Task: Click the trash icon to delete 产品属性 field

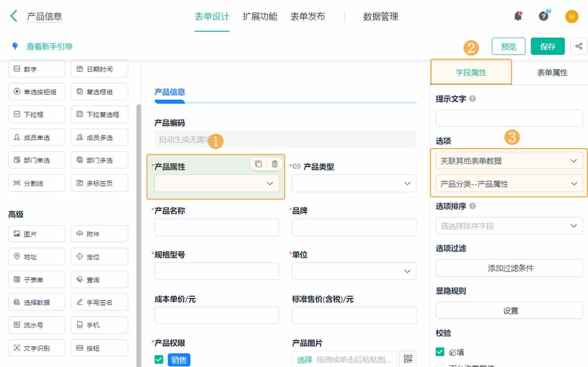Action: 274,164
